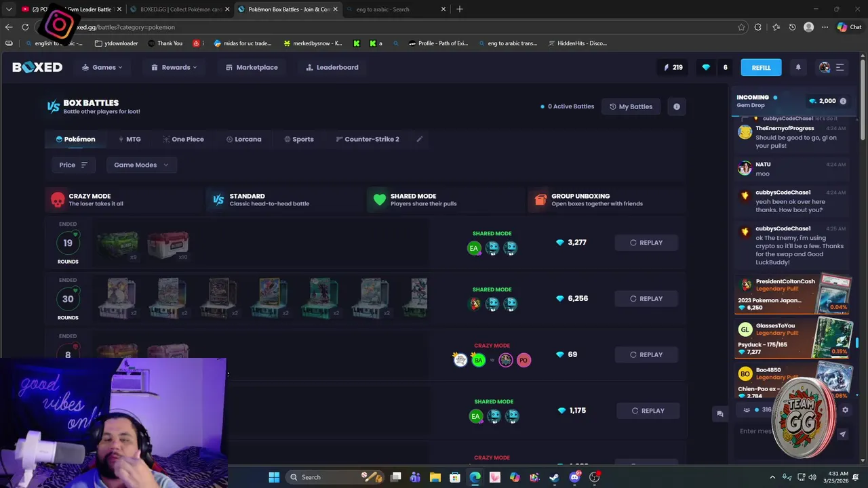Open Discord from the taskbar
This screenshot has height=488, width=868.
[x=574, y=477]
